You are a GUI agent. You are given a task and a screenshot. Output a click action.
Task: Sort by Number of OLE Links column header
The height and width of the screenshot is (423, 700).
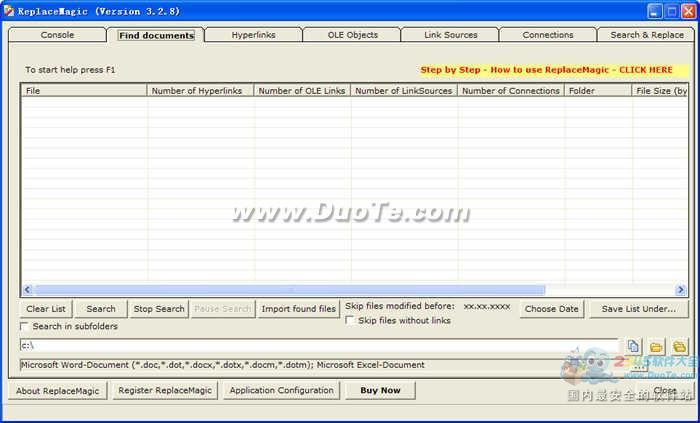click(x=302, y=91)
